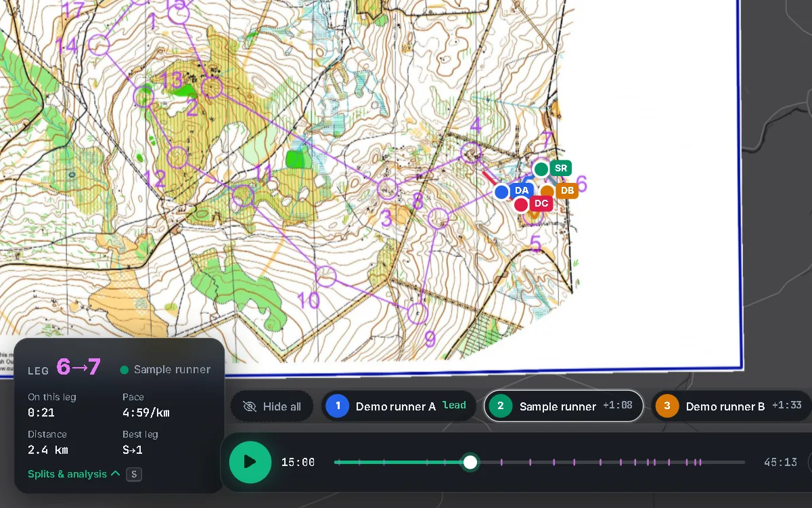Viewport: 812px width, 508px height.
Task: Expand Splits & analysis
Action: [74, 474]
